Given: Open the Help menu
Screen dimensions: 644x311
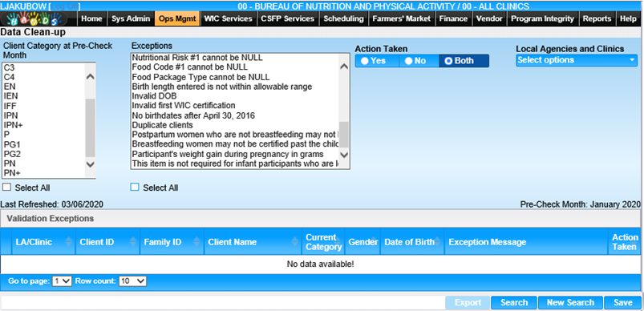Looking at the screenshot, I should coord(628,19).
